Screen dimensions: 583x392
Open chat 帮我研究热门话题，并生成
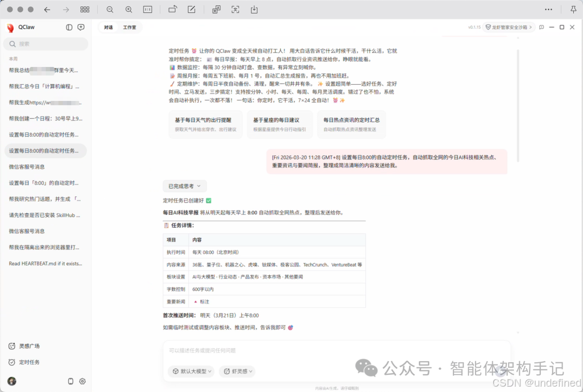point(45,199)
